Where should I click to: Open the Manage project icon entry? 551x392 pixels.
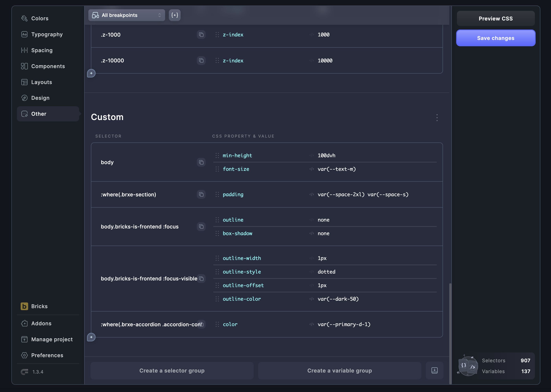[x=25, y=339]
